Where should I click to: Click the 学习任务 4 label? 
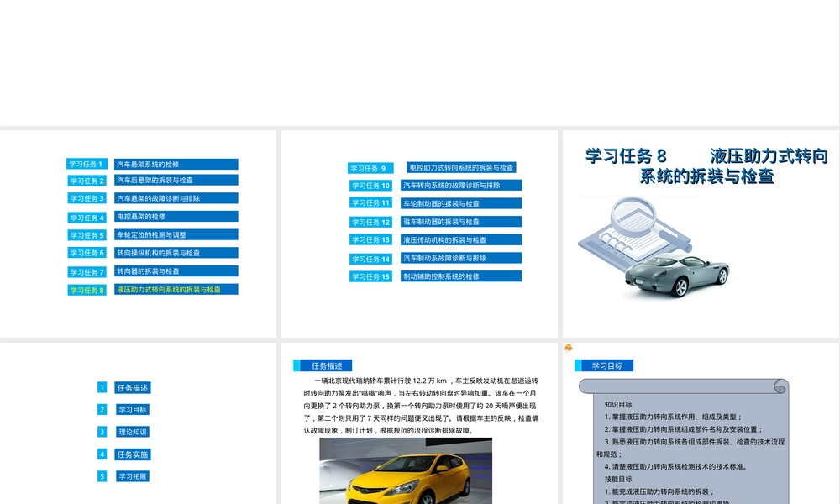point(87,218)
